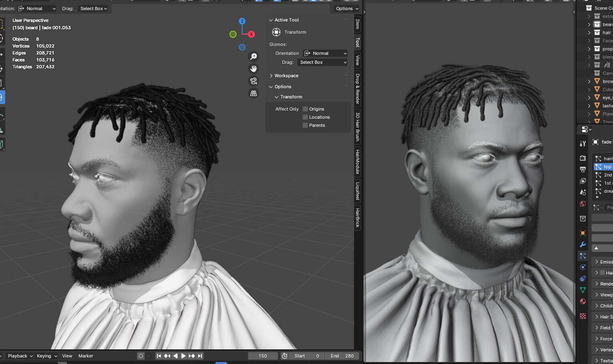Open the timeline Marker menu
Screen dimensions: 613x364
click(86, 356)
